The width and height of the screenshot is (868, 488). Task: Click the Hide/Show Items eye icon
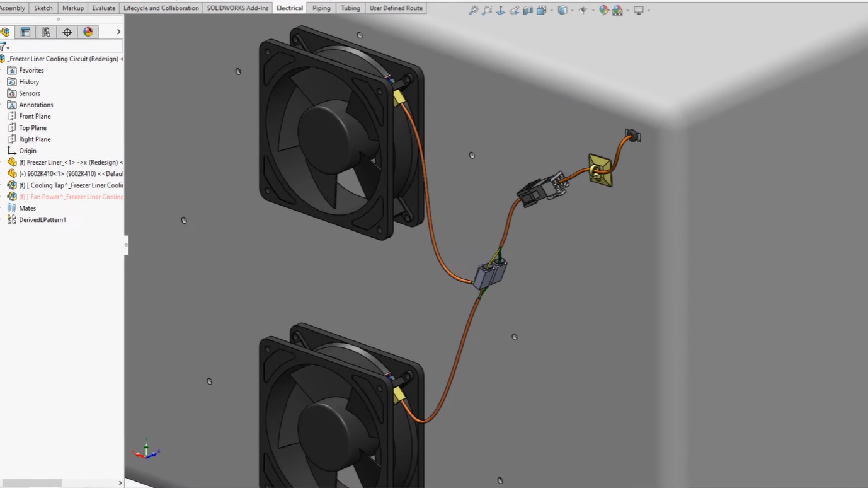pos(583,10)
